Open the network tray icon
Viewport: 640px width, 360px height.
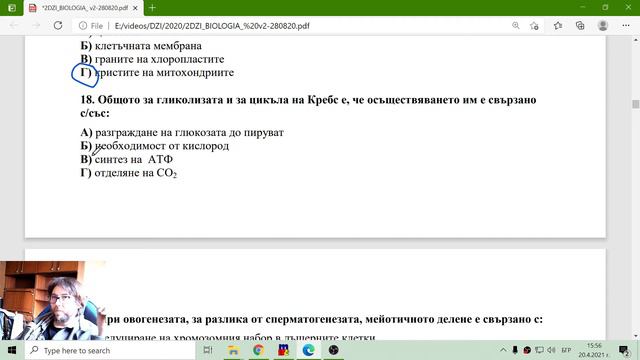(x=539, y=350)
